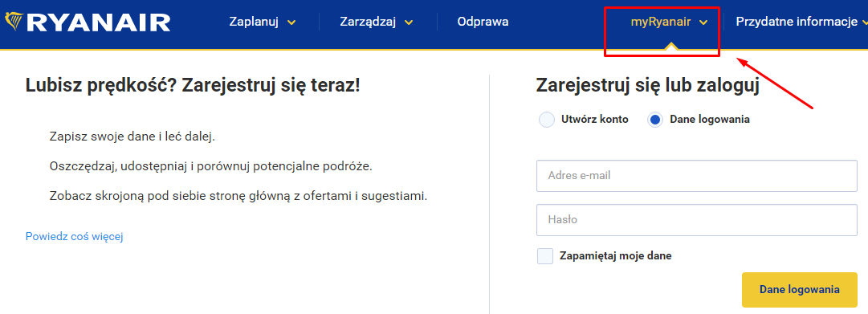
Task: Select the Dane logowania radio option
Action: (x=655, y=120)
